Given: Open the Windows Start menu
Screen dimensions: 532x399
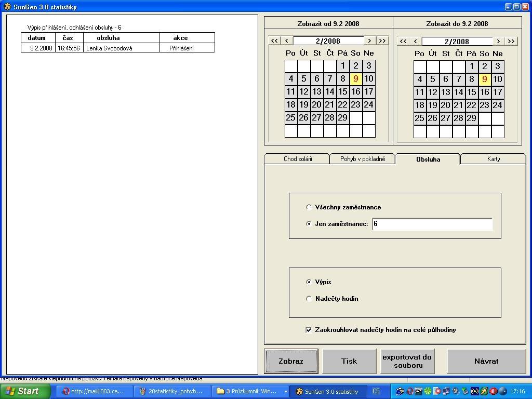Looking at the screenshot, I should (25, 391).
